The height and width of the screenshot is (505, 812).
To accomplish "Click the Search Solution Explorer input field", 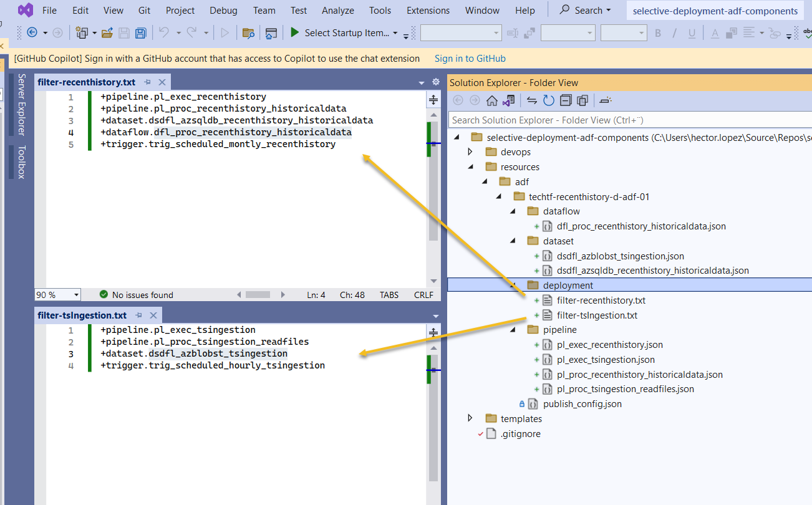I will [630, 120].
